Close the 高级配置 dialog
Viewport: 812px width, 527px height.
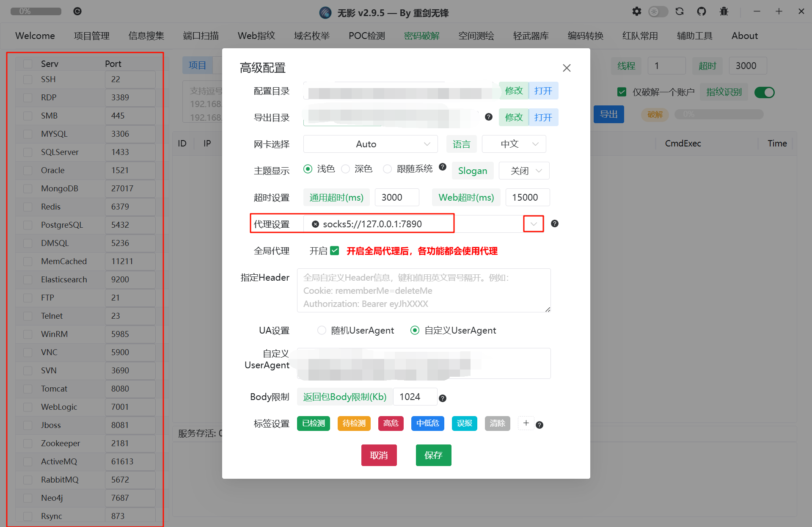[567, 68]
